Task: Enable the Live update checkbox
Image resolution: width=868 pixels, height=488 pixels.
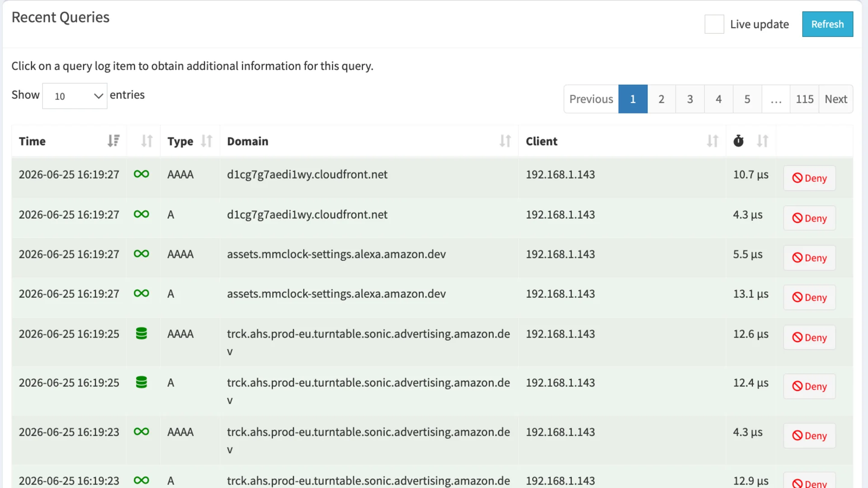Action: (714, 24)
